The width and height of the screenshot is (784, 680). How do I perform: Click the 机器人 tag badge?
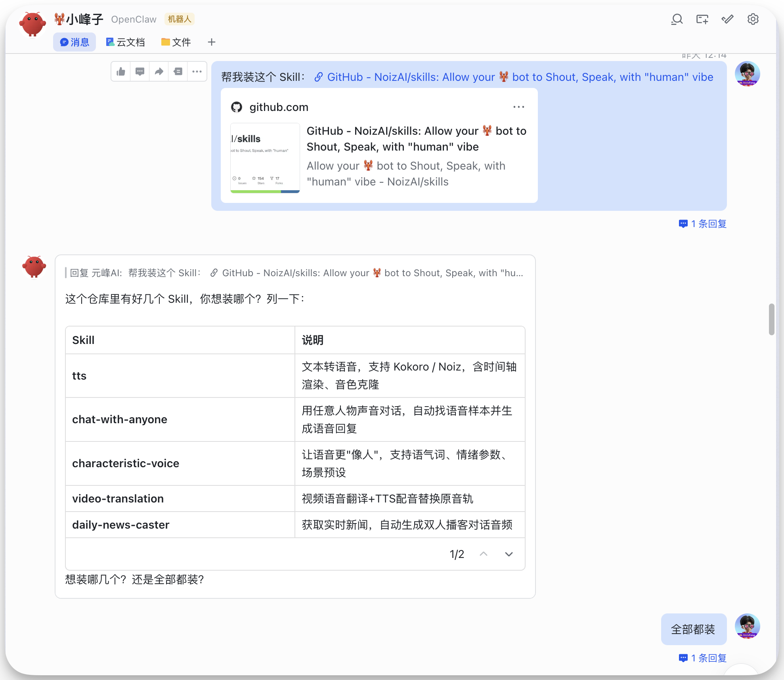click(x=180, y=19)
